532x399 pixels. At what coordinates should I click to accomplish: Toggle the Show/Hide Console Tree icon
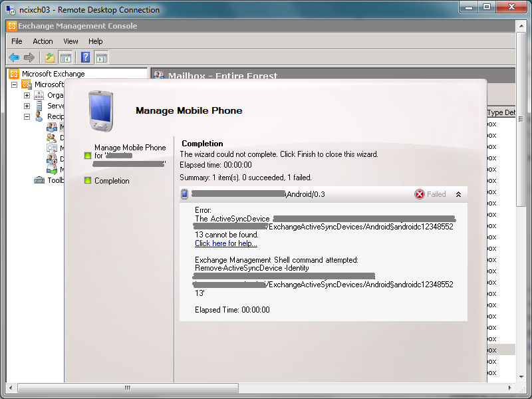point(65,57)
